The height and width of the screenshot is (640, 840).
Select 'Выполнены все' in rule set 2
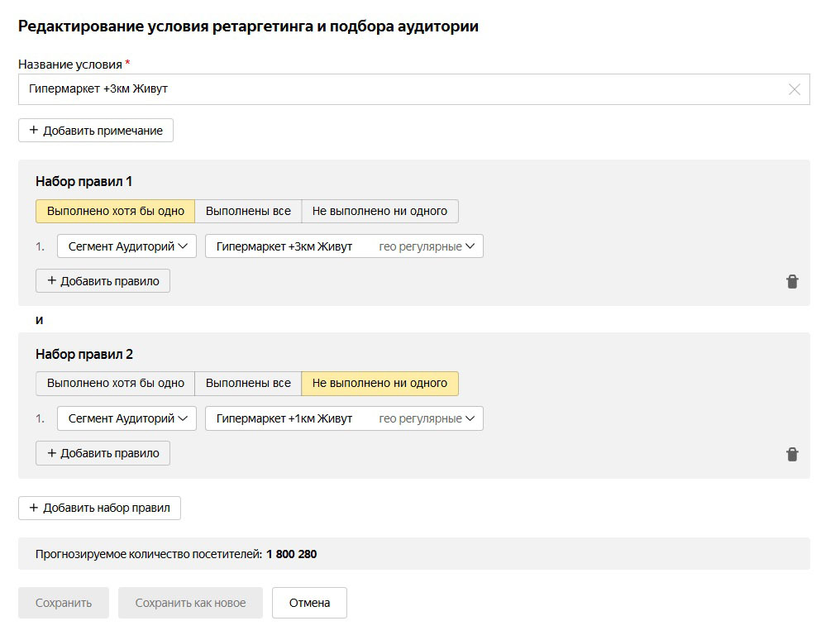[x=248, y=383]
